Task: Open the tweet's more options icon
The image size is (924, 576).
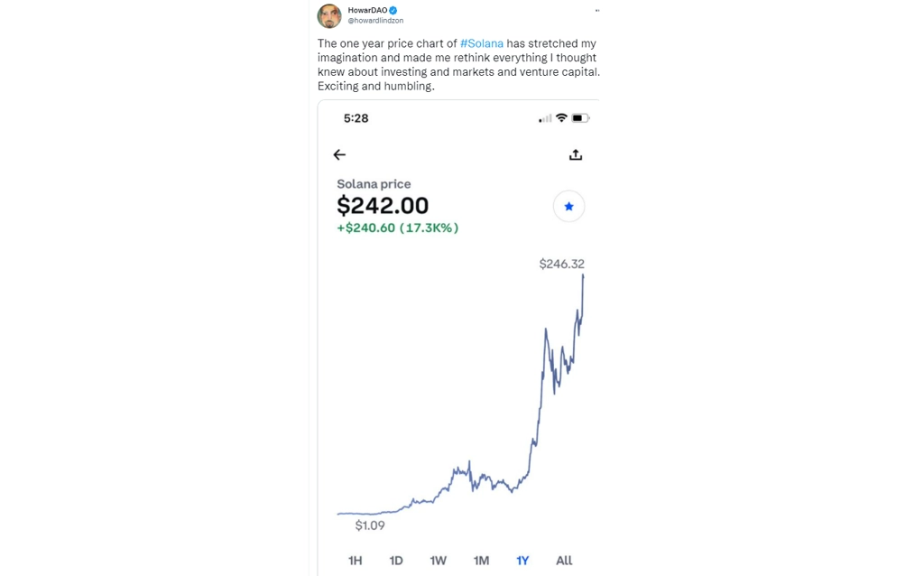Action: tap(597, 11)
